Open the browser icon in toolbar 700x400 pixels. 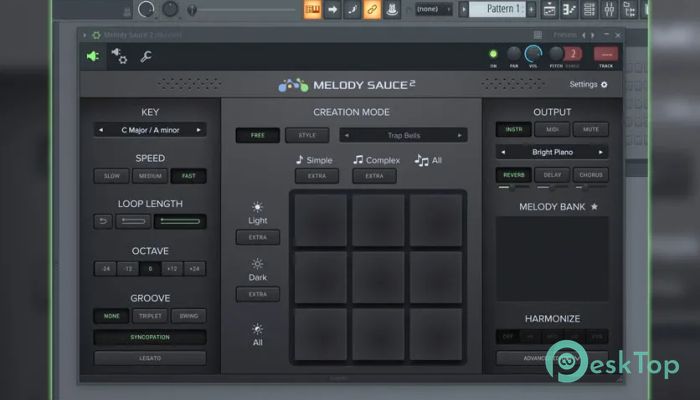tap(629, 9)
